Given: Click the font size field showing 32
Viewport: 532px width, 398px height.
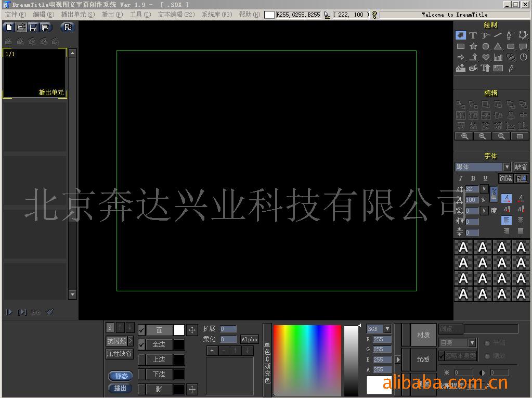Looking at the screenshot, I should tap(472, 189).
